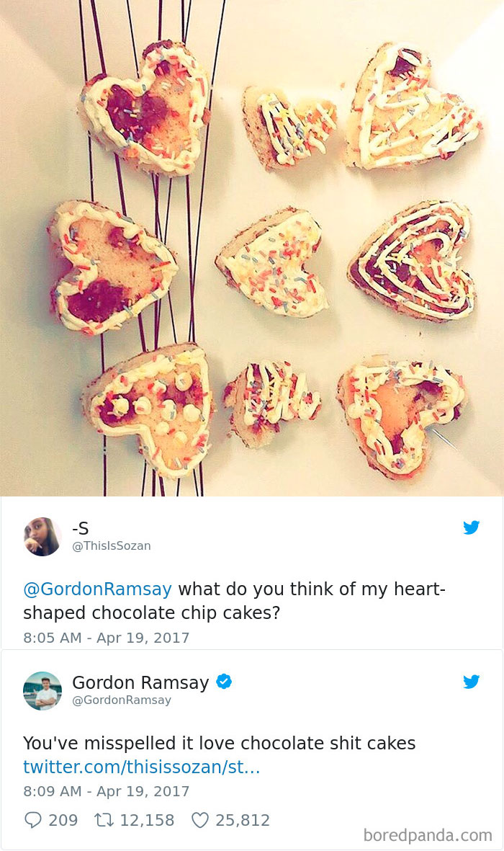Screen dimensions: 504x851
Task: Open the @GordonRamsay mention in the tweet text
Action: coord(96,589)
